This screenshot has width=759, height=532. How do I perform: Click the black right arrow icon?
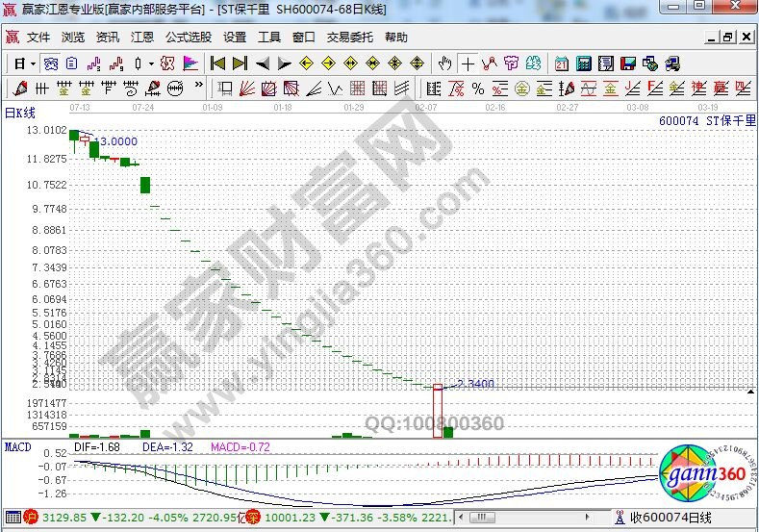click(285, 63)
